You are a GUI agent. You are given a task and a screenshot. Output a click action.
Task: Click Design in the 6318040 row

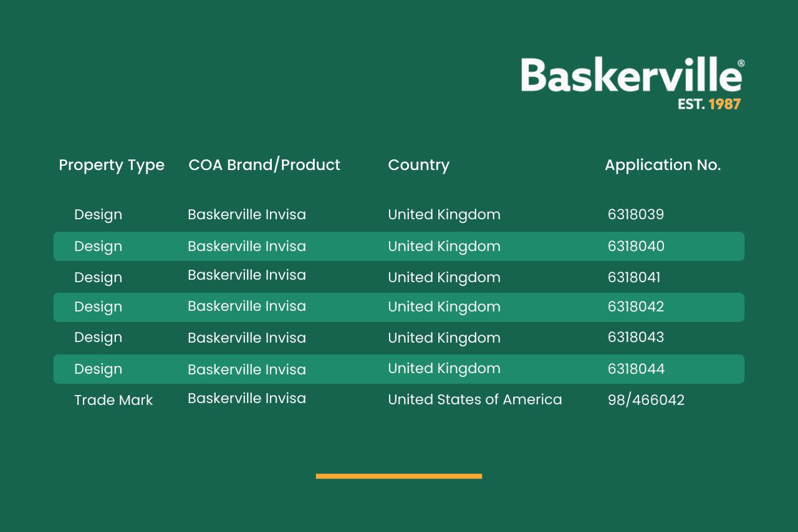(98, 247)
